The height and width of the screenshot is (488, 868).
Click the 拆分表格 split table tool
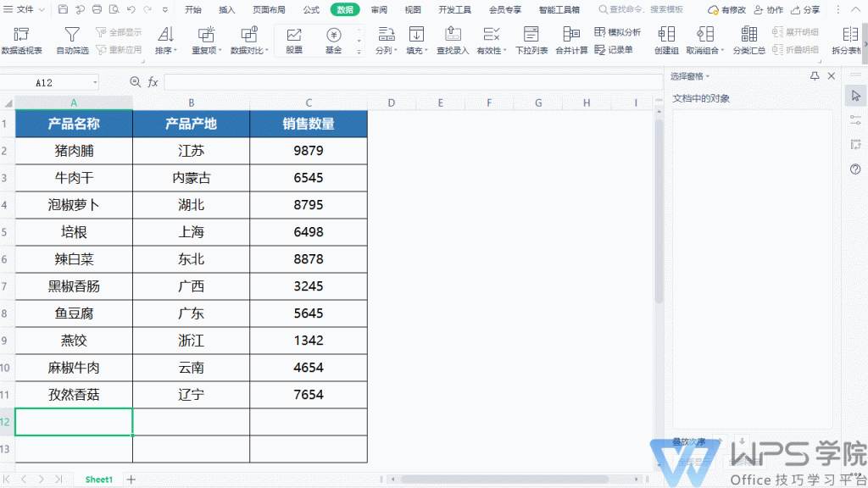847,41
